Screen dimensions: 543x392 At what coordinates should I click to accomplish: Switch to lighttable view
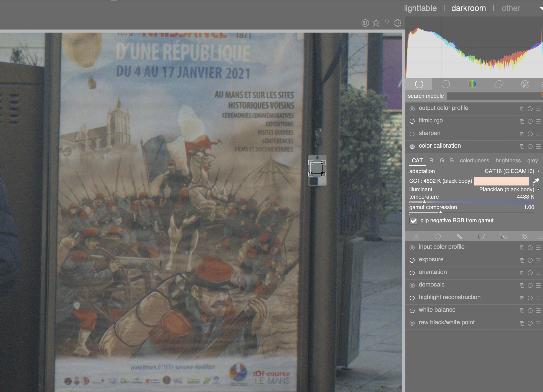point(420,8)
